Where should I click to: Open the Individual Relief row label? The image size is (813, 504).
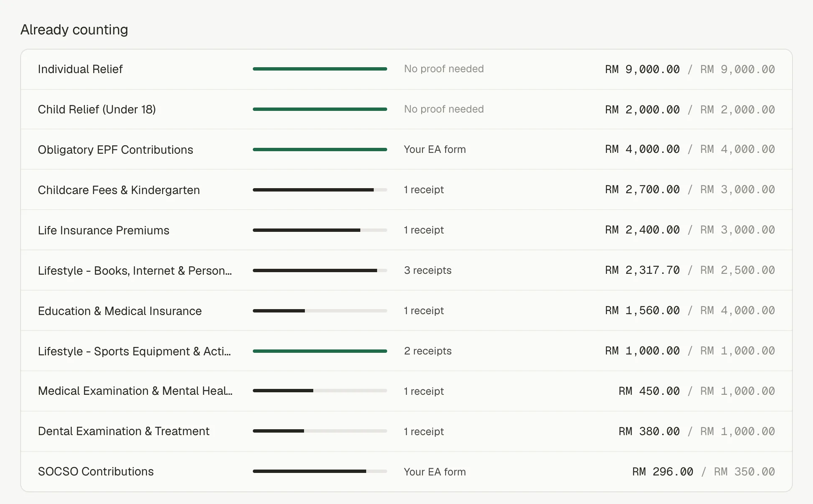point(80,69)
